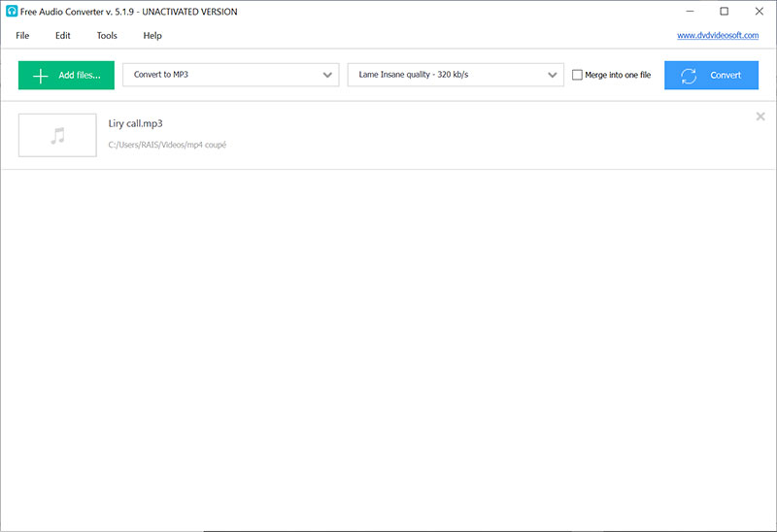Select the Liry call.mp3 file name
777x532 pixels.
135,124
